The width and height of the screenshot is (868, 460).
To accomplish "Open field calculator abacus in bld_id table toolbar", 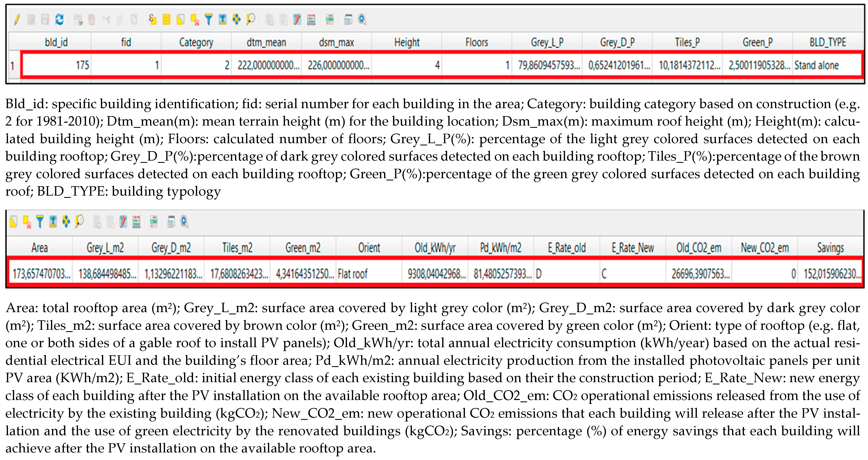I will (x=311, y=19).
